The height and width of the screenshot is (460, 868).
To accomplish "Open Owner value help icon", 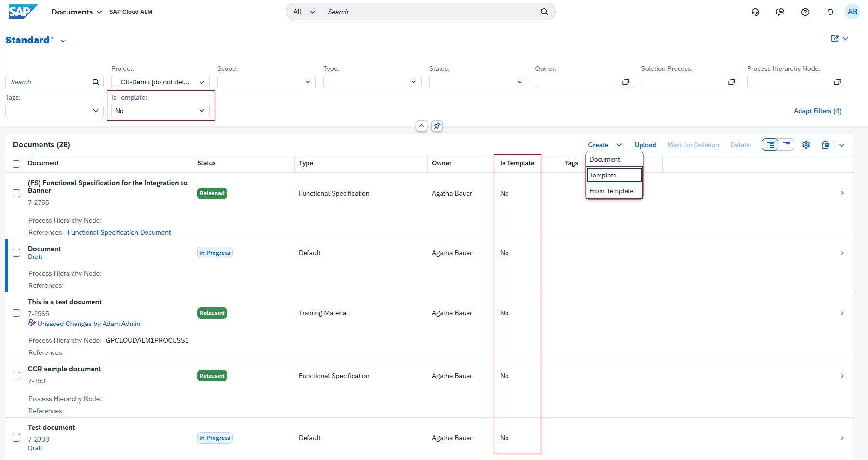I will tap(625, 82).
